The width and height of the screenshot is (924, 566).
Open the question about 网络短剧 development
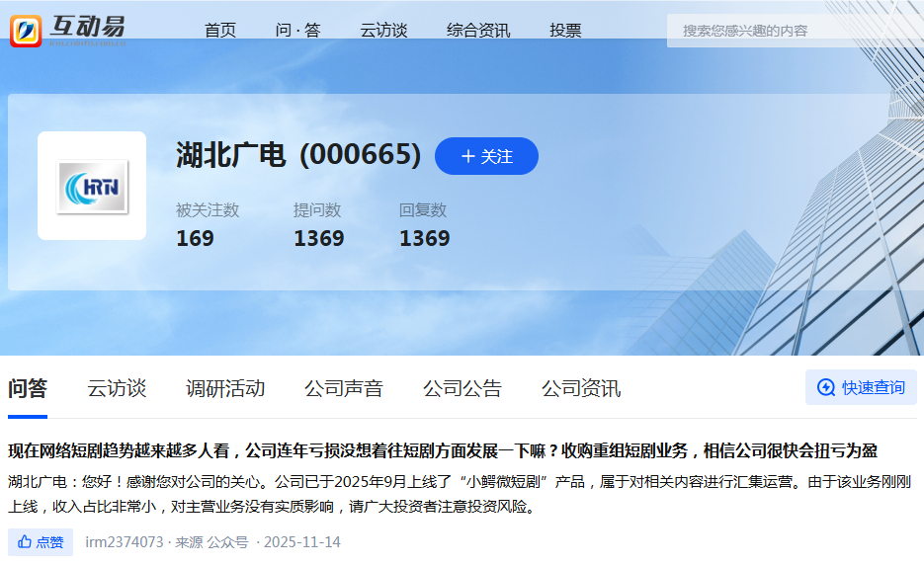click(x=443, y=451)
